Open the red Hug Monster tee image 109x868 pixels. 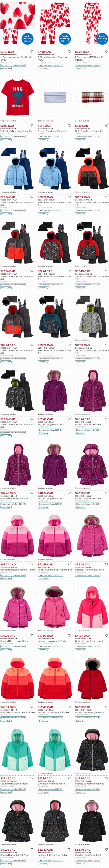[18, 97]
